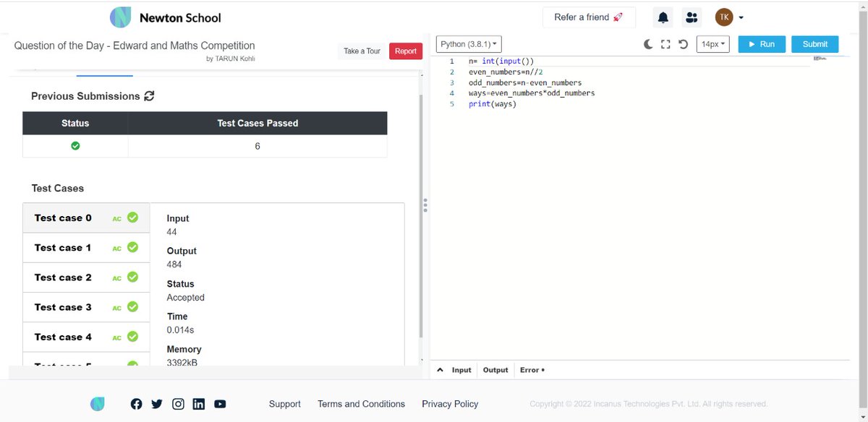Image resolution: width=868 pixels, height=422 pixels.
Task: Open Newton School's LinkedIn page
Action: click(199, 404)
